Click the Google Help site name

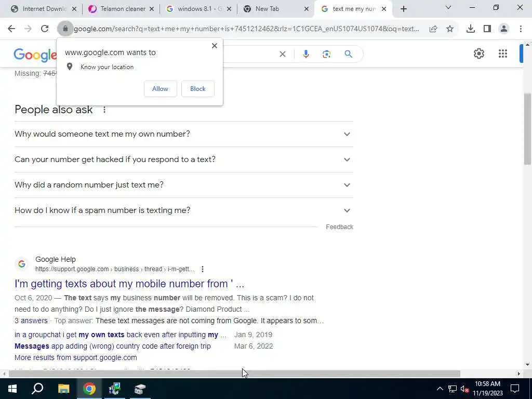tap(55, 260)
